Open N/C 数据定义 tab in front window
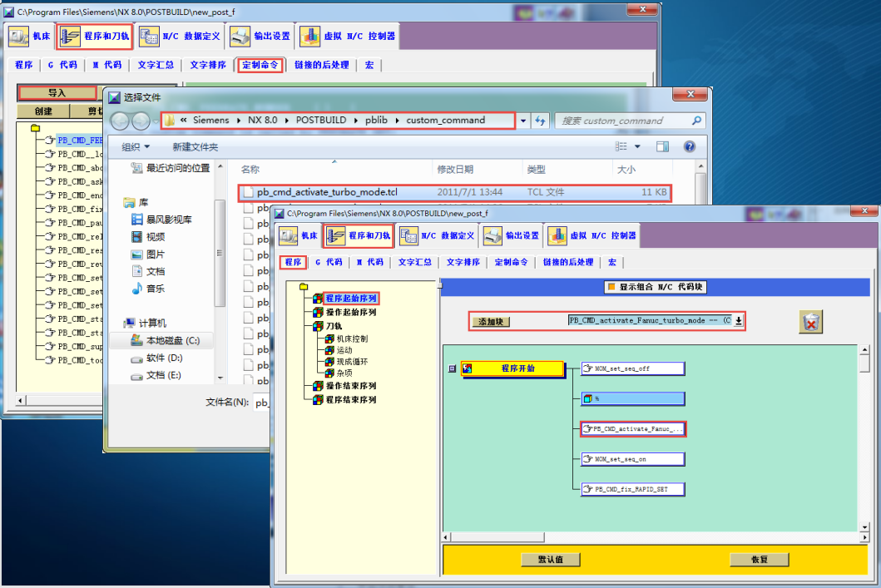881x588 pixels. point(438,236)
